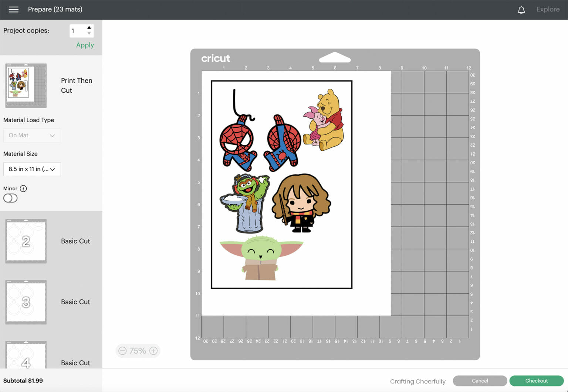Click the Project copies number field
This screenshot has width=568, height=392.
pyautogui.click(x=77, y=31)
